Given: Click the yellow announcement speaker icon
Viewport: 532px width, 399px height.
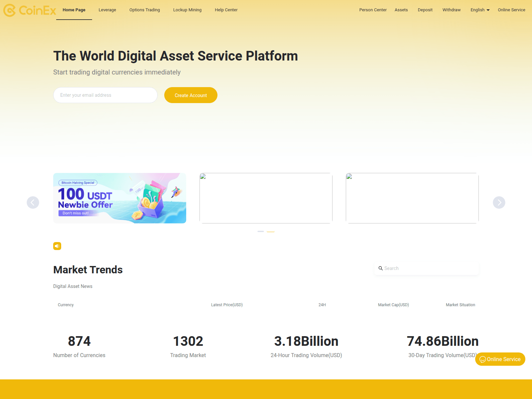Looking at the screenshot, I should tap(57, 246).
